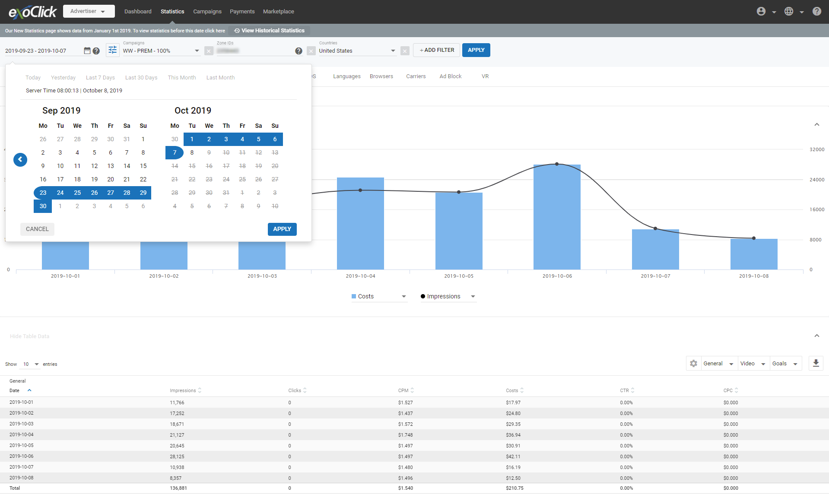Click Hide Table Data link
This screenshot has height=504, width=829.
tap(29, 336)
